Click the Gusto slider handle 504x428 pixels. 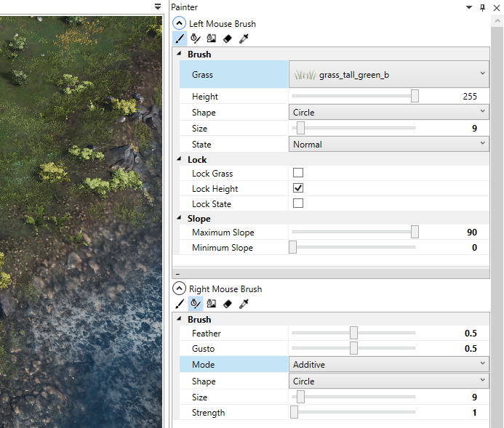click(x=353, y=348)
